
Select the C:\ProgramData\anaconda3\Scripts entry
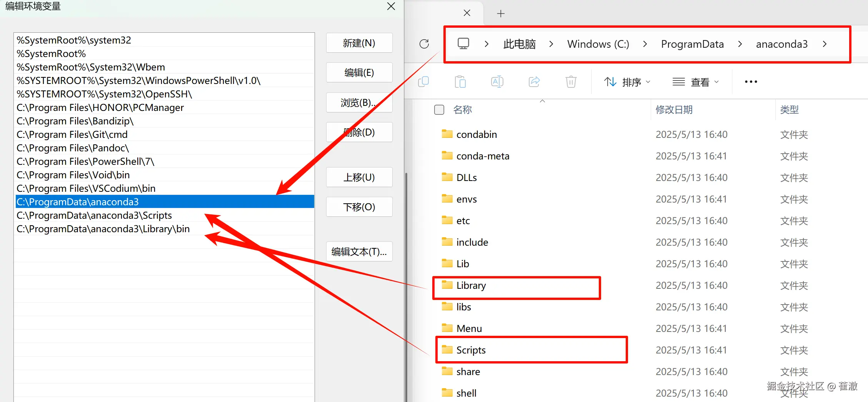coord(165,215)
